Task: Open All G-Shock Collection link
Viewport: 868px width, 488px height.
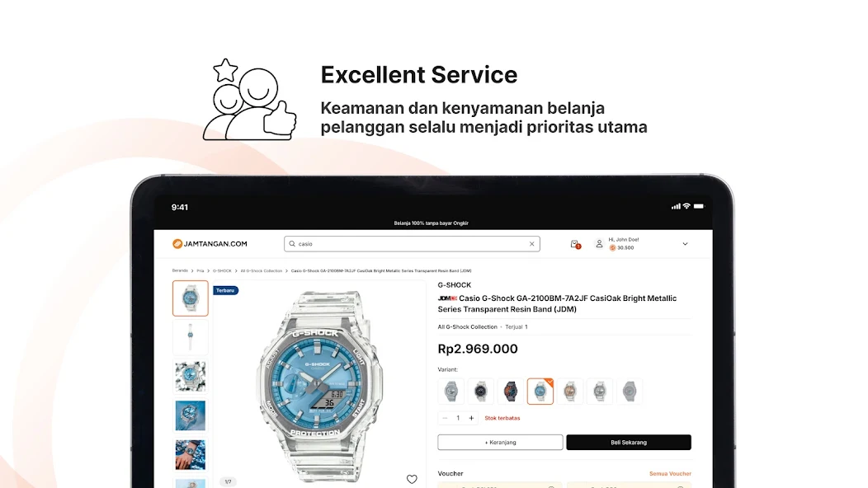Action: (x=467, y=327)
